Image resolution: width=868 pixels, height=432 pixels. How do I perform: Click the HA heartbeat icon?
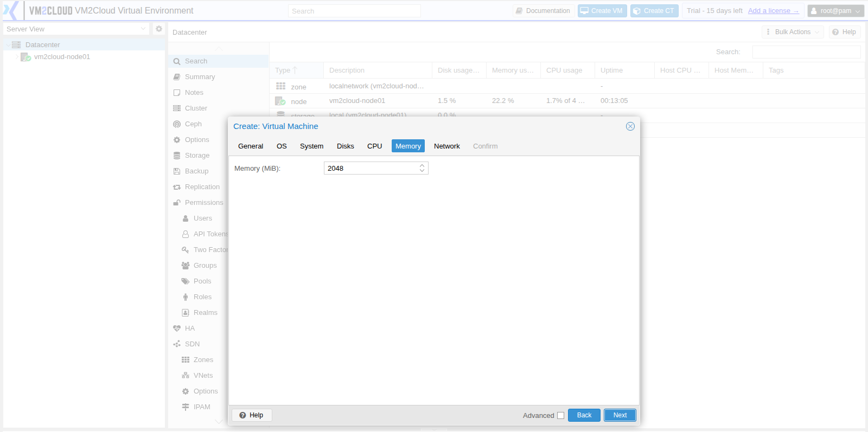(177, 328)
